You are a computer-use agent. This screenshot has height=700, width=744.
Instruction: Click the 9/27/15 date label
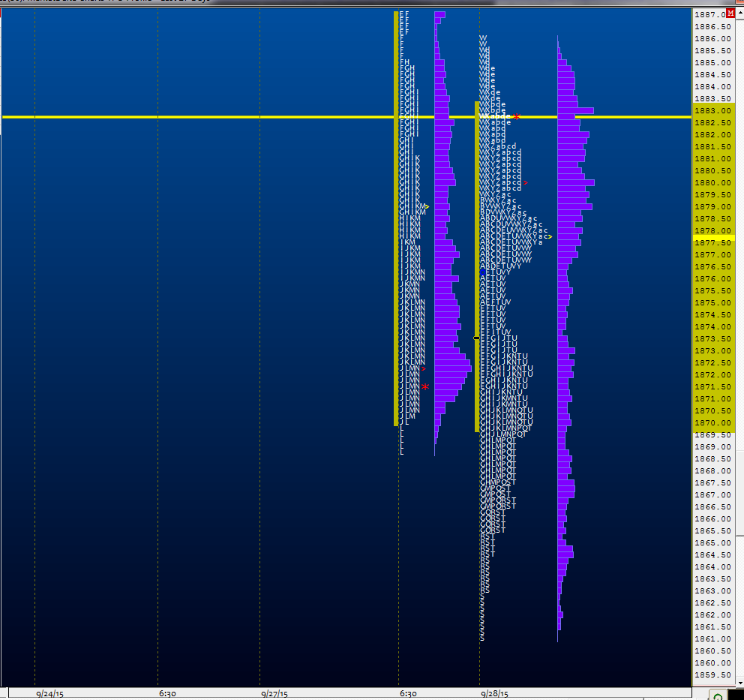274,694
